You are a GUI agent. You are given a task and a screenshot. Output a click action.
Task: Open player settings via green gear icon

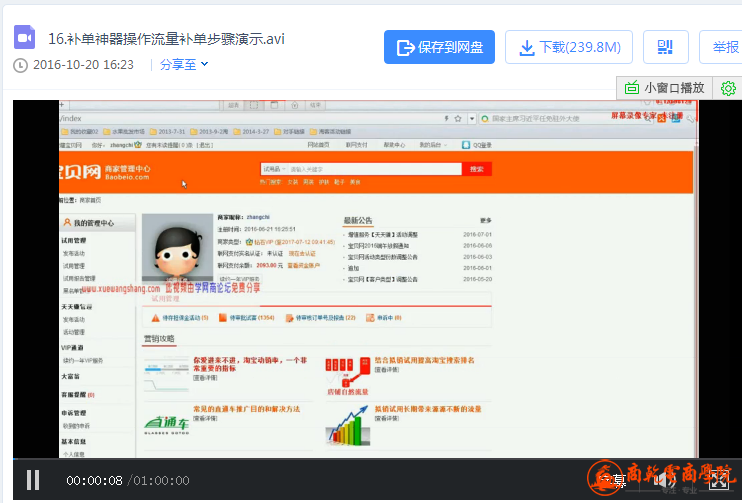point(728,88)
